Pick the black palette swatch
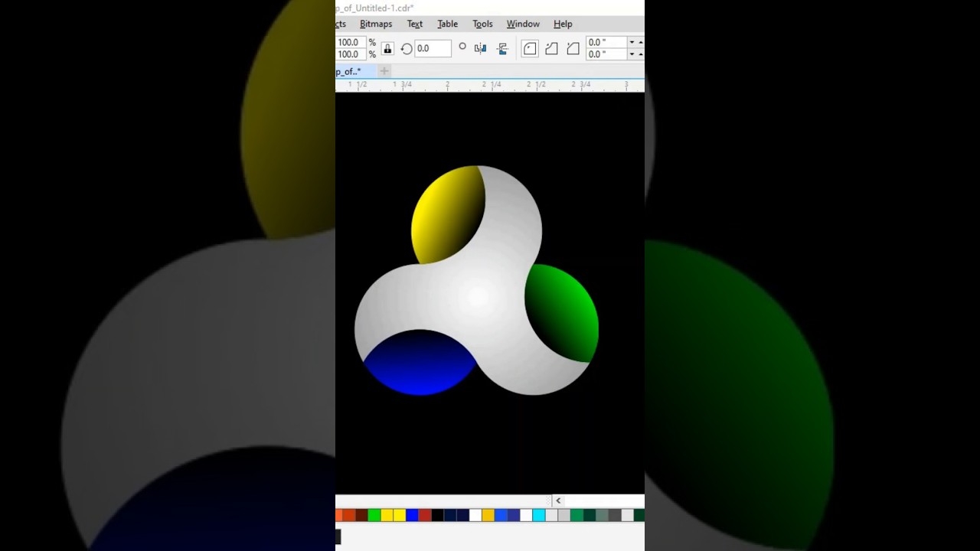980x551 pixels. coord(438,516)
